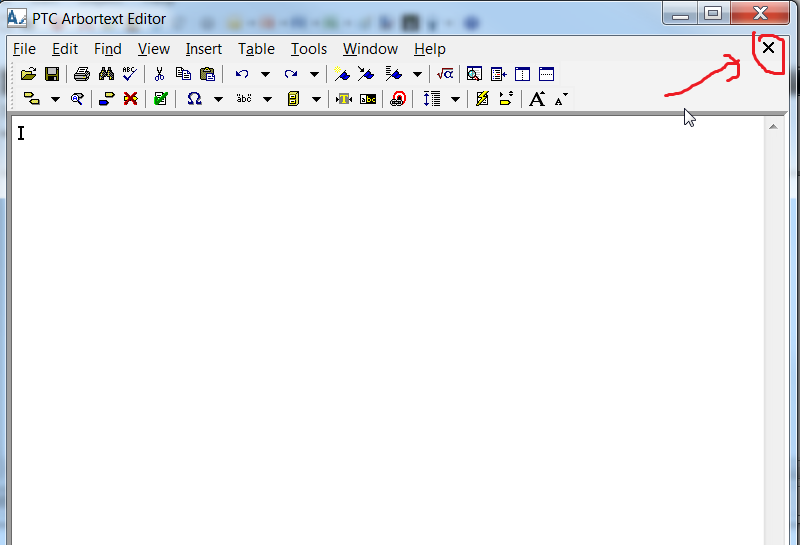
Task: Click the scrollbar up arrow
Action: (773, 127)
